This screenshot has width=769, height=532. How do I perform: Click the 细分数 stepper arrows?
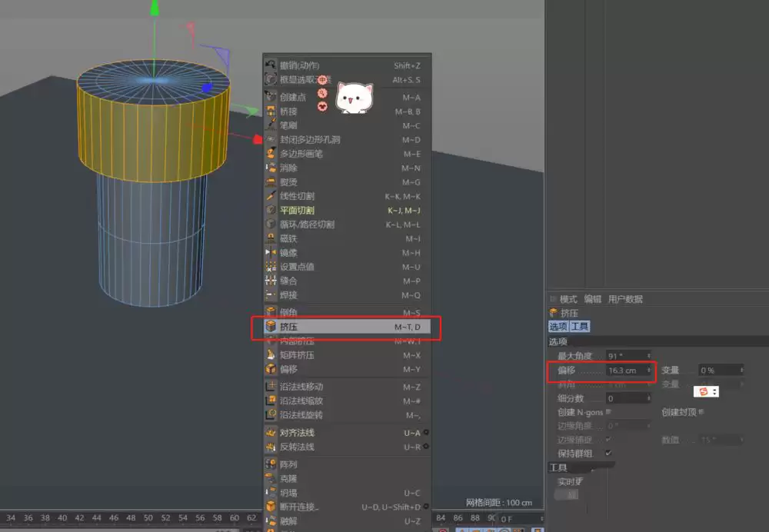pos(647,398)
